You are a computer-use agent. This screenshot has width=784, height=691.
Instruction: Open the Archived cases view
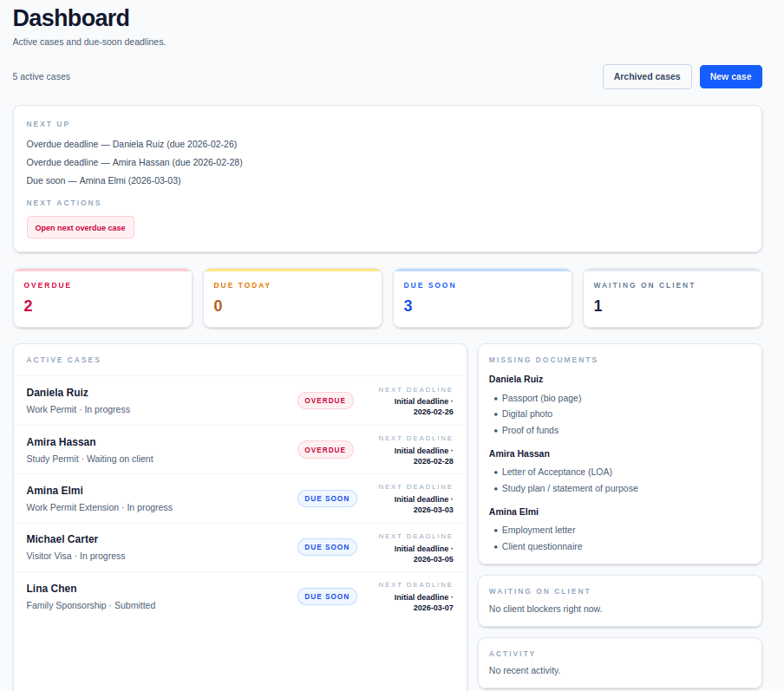click(647, 76)
